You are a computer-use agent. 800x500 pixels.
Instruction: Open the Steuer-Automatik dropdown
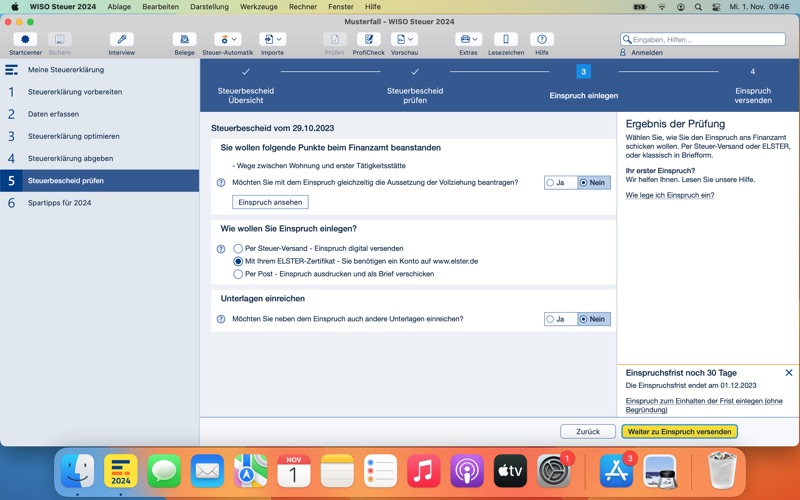pyautogui.click(x=228, y=39)
